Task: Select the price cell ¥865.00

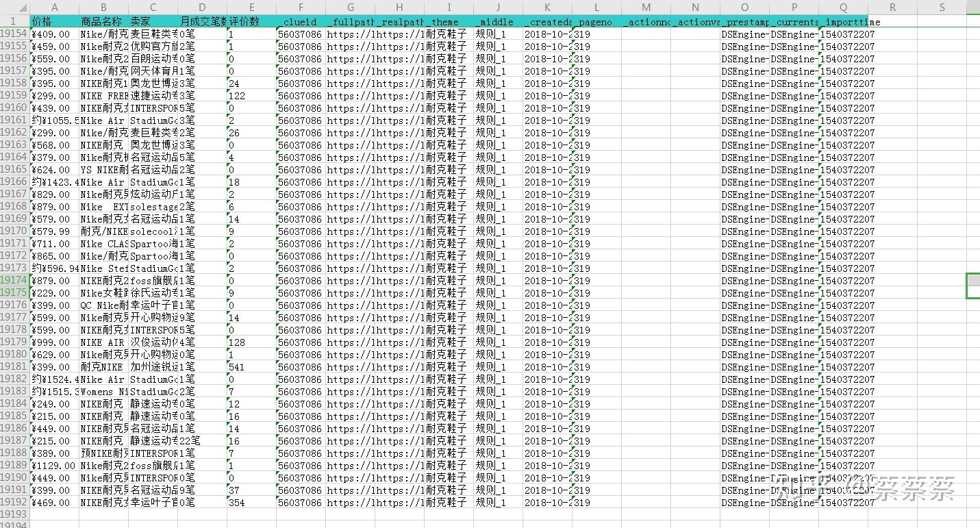Action: pos(55,256)
